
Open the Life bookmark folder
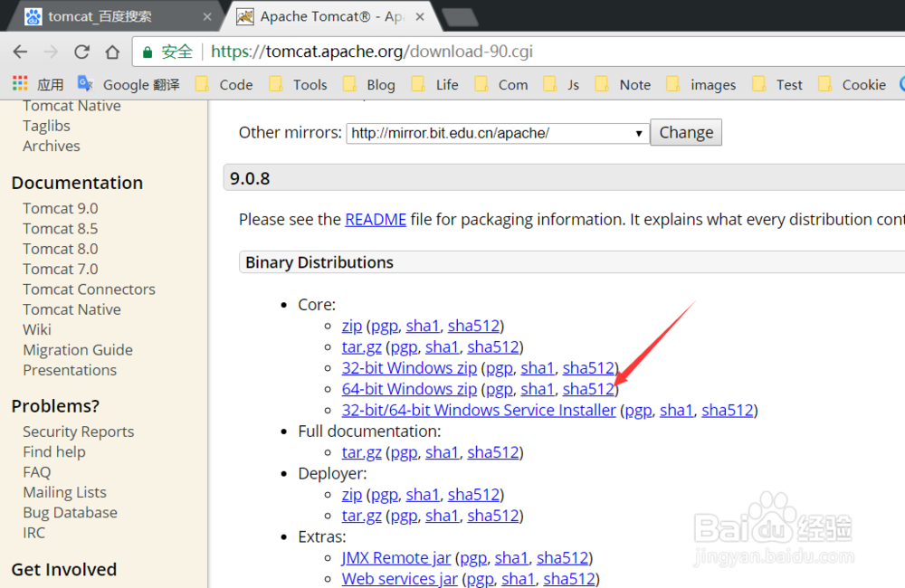[435, 85]
